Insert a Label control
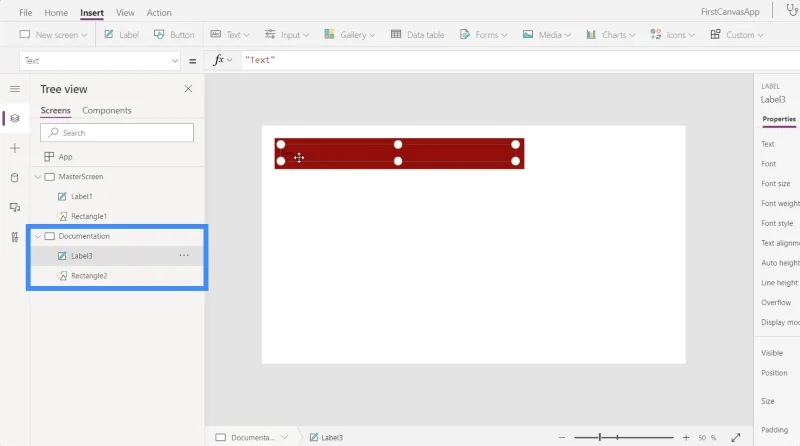 [x=121, y=35]
